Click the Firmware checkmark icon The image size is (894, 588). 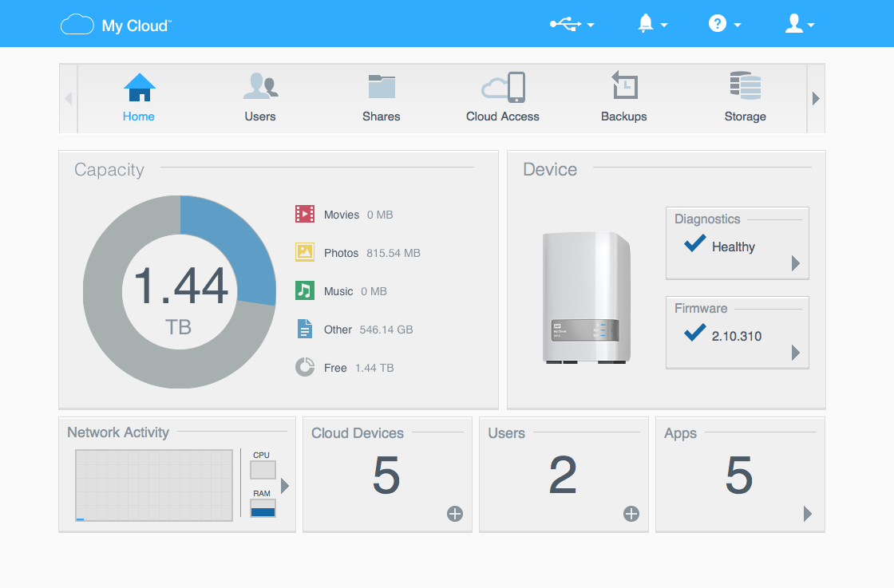[695, 332]
